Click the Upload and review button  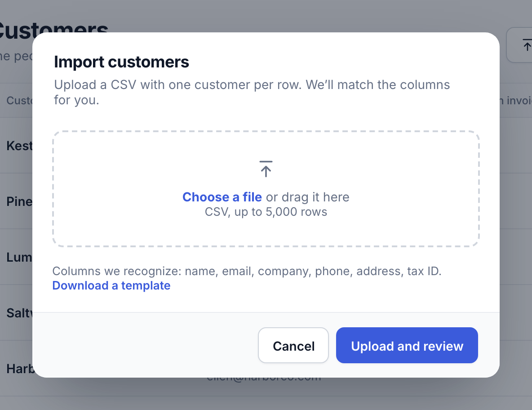click(x=407, y=346)
